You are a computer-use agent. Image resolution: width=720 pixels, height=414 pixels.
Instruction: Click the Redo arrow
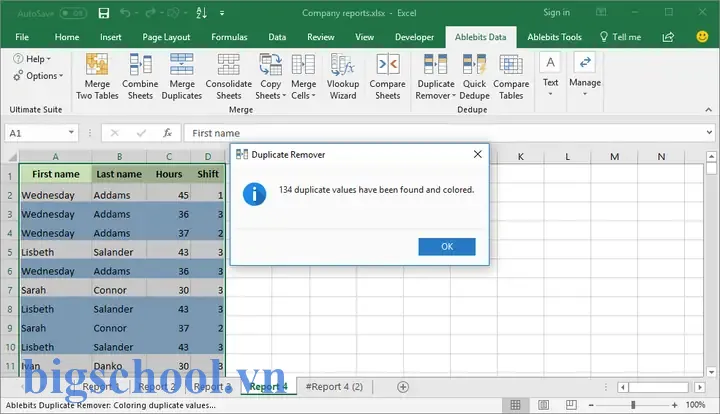pyautogui.click(x=150, y=13)
